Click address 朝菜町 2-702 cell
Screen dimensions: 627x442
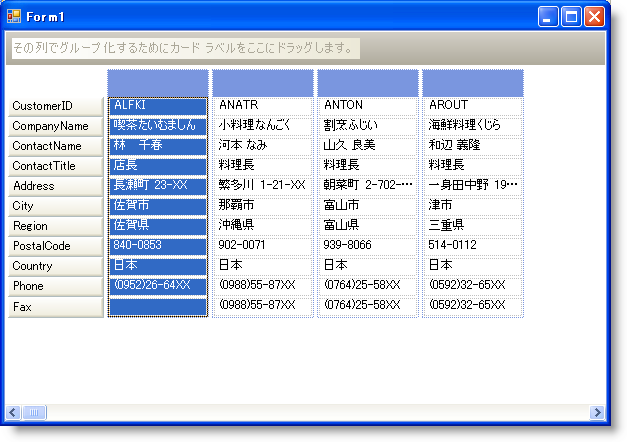(x=368, y=186)
